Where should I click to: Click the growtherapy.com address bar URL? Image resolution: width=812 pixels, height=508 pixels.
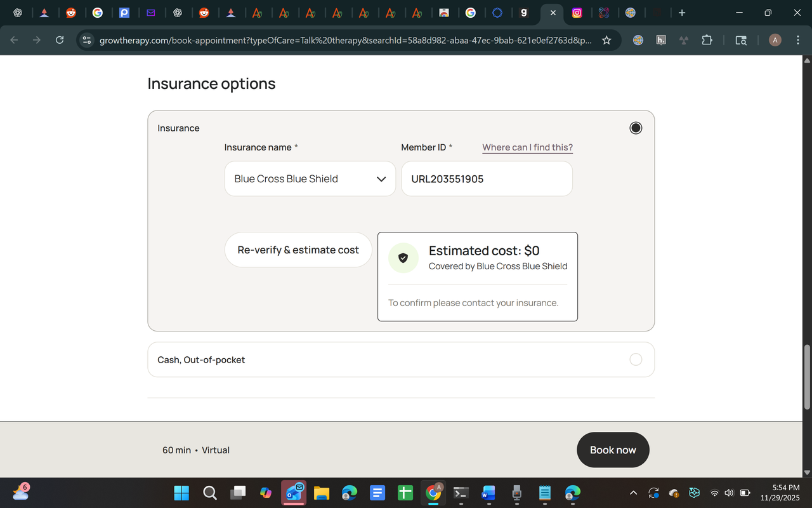click(346, 40)
